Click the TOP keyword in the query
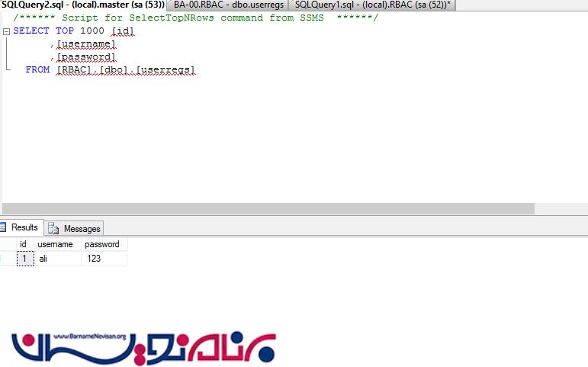 tap(64, 31)
